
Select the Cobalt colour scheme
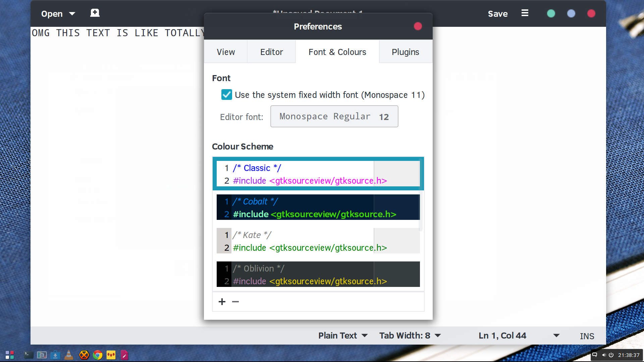coord(318,207)
